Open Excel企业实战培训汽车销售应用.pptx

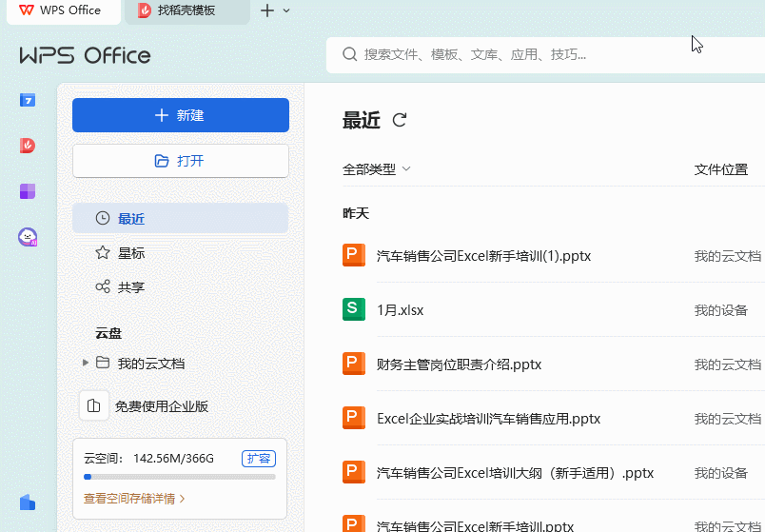coord(488,419)
